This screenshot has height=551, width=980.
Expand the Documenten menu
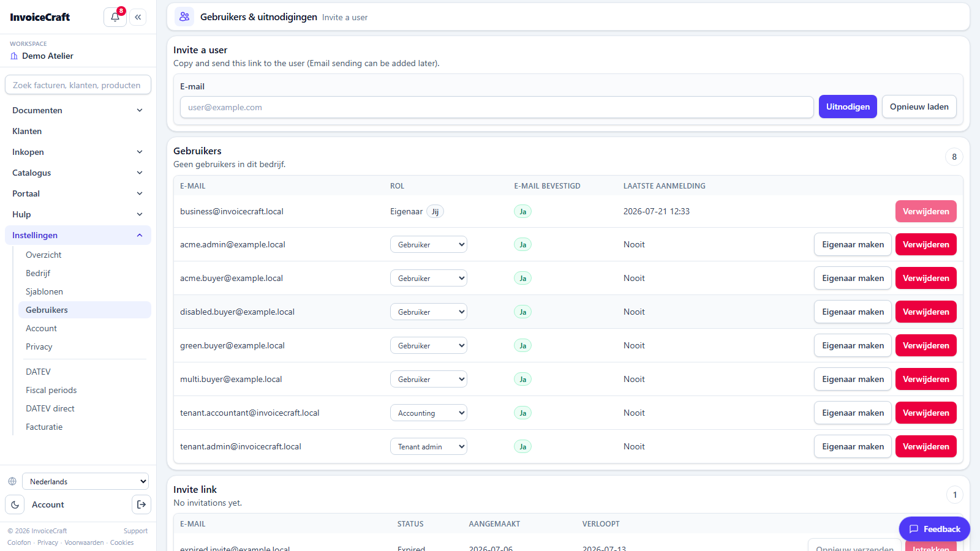pos(78,110)
